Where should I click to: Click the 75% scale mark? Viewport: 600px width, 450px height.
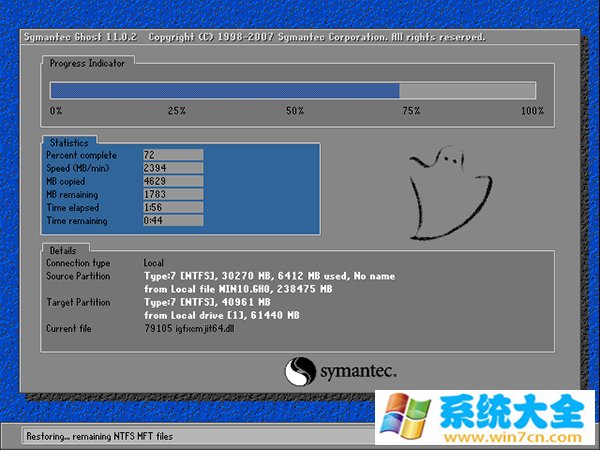tap(411, 111)
